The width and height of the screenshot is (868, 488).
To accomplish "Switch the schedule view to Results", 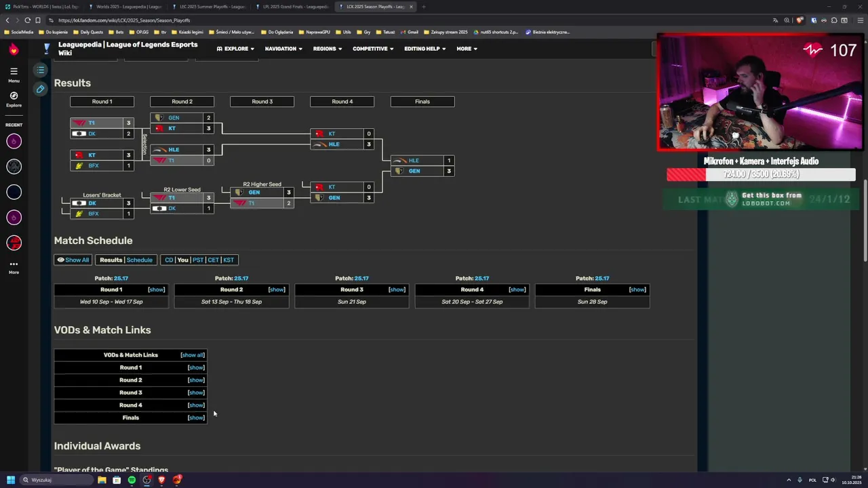I will (x=111, y=260).
